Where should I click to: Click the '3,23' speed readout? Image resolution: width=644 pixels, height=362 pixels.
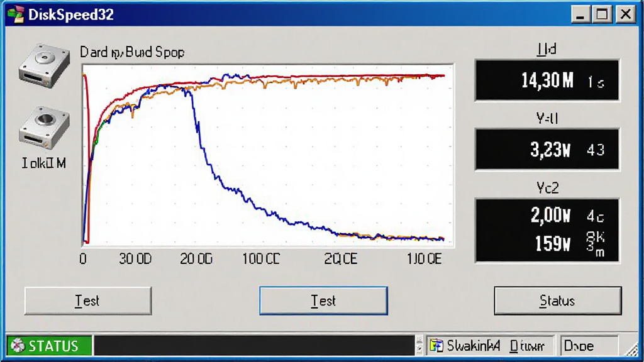550,150
